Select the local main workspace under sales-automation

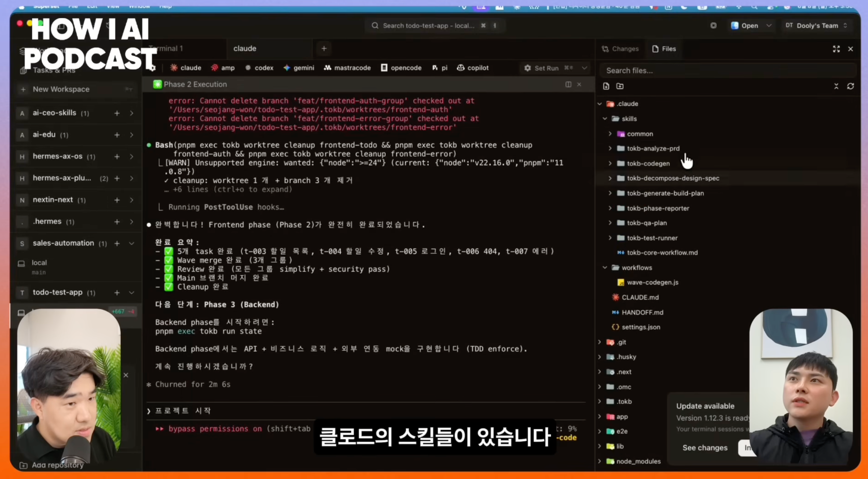pos(75,267)
